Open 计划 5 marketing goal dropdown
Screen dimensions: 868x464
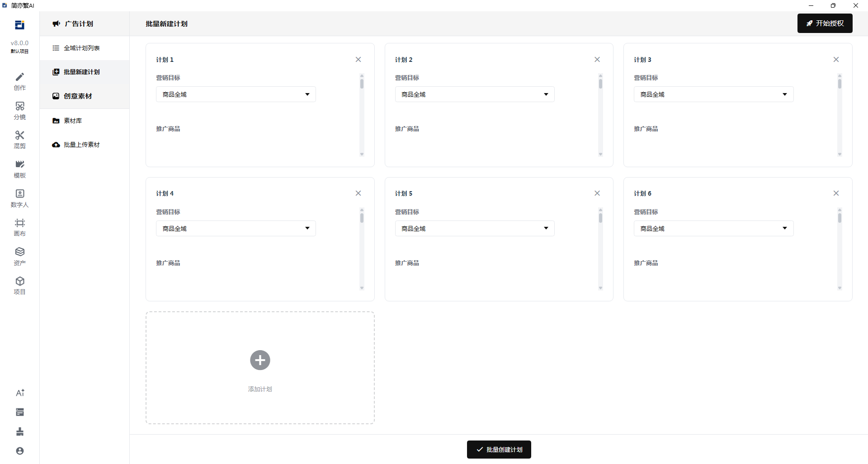click(475, 229)
